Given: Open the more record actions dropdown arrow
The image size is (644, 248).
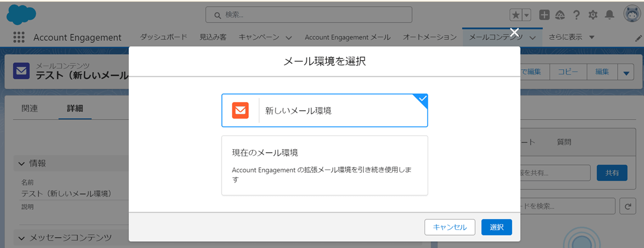Looking at the screenshot, I should tap(626, 72).
